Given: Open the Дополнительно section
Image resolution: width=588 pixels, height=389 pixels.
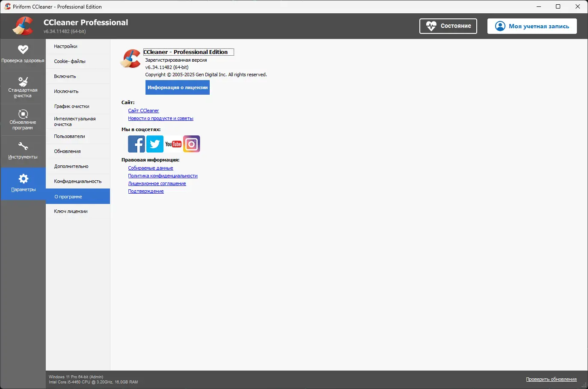Looking at the screenshot, I should click(x=78, y=166).
